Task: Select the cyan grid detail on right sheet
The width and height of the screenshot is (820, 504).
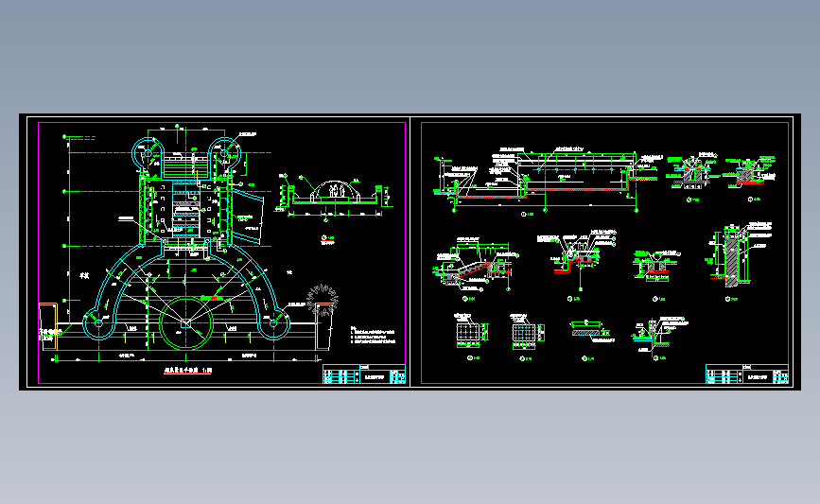Action: coord(526,332)
